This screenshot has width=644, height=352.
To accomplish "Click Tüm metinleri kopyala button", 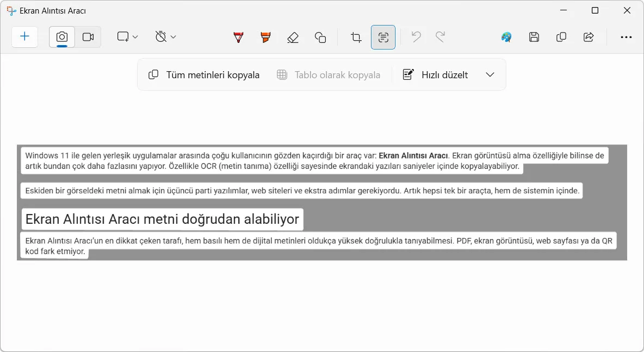I will 204,74.
